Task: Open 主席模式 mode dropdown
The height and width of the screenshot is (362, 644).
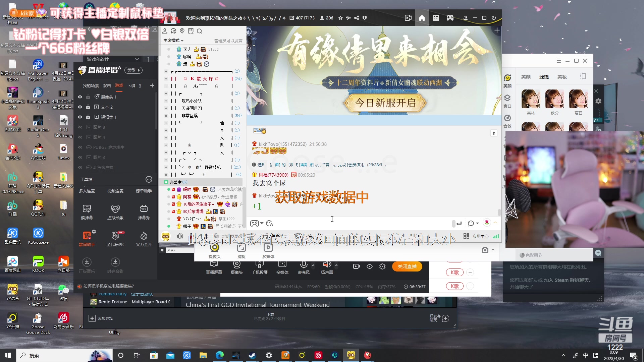Action: [x=173, y=41]
